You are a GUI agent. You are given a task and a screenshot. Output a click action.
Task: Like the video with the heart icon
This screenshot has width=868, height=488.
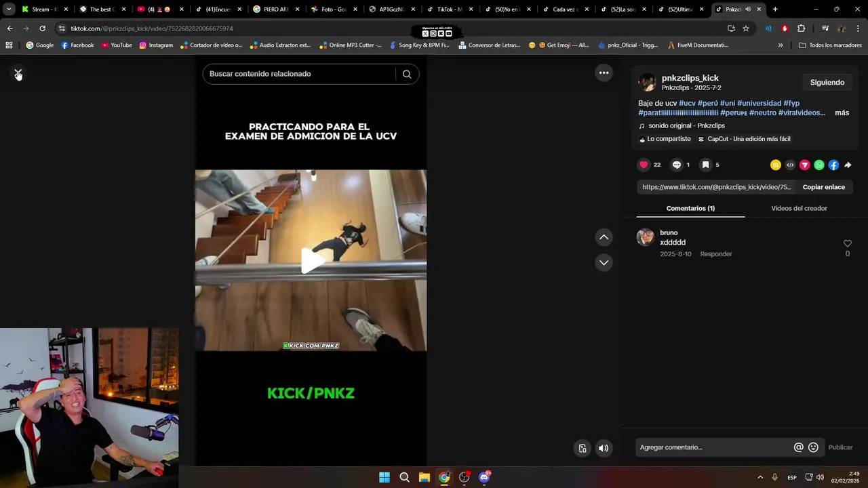coord(644,165)
